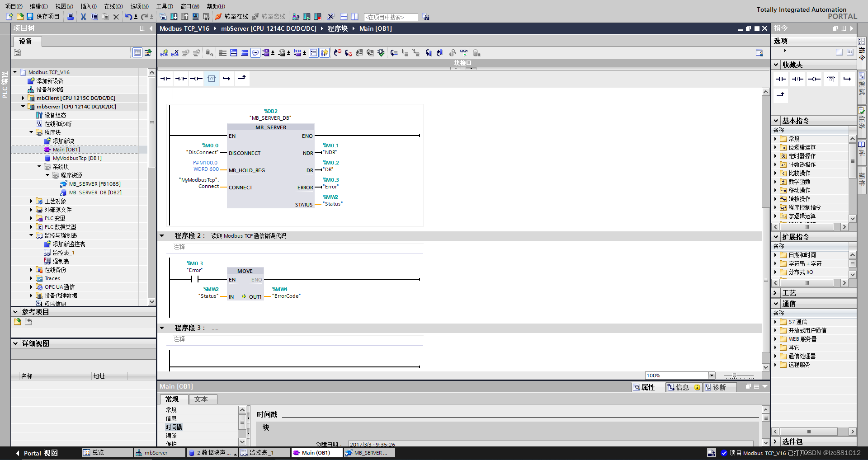This screenshot has width=868, height=460.
Task: Insert an empty box from the editor favorites bar
Action: (x=211, y=79)
